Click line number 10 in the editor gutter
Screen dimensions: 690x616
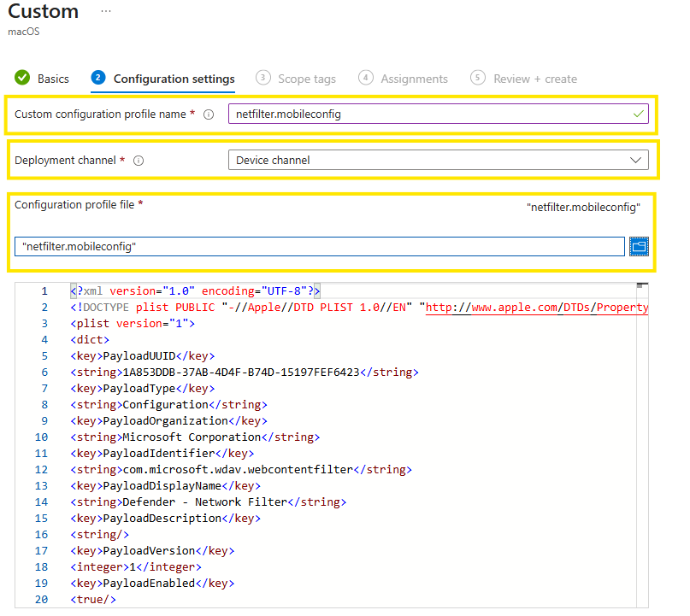41,437
